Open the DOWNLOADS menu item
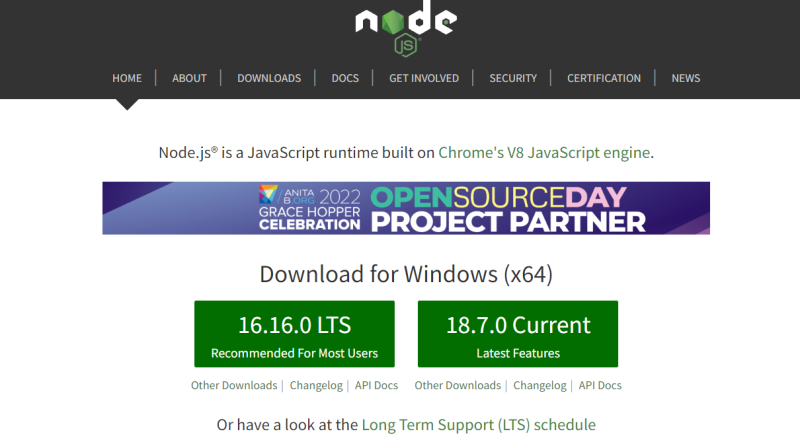The height and width of the screenshot is (444, 800). click(x=269, y=78)
